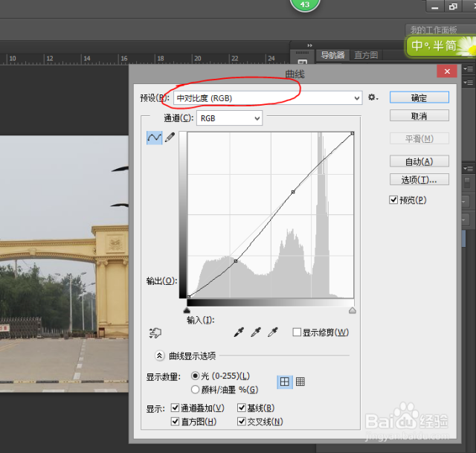Select the bottom-left curve endpoint
The width and height of the screenshot is (476, 453).
188,297
